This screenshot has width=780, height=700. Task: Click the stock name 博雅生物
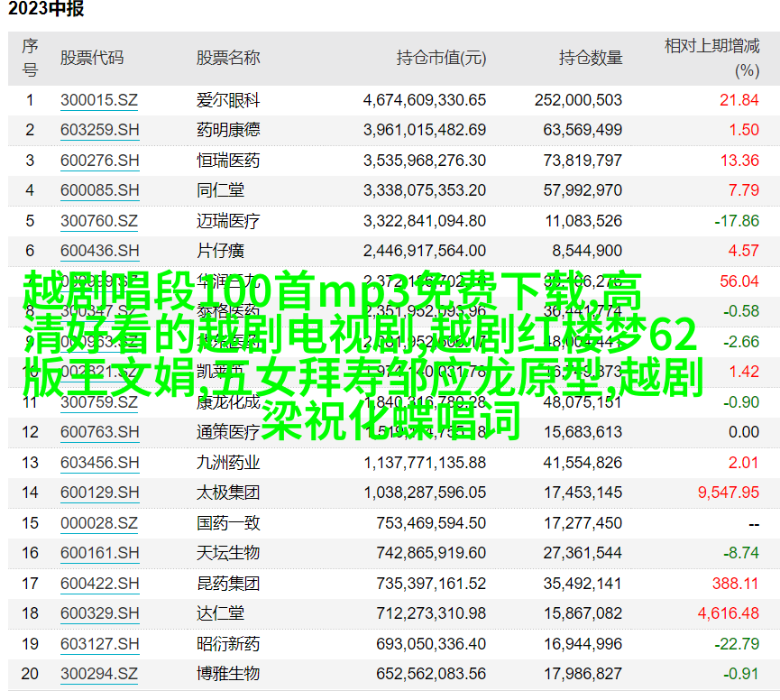click(228, 674)
